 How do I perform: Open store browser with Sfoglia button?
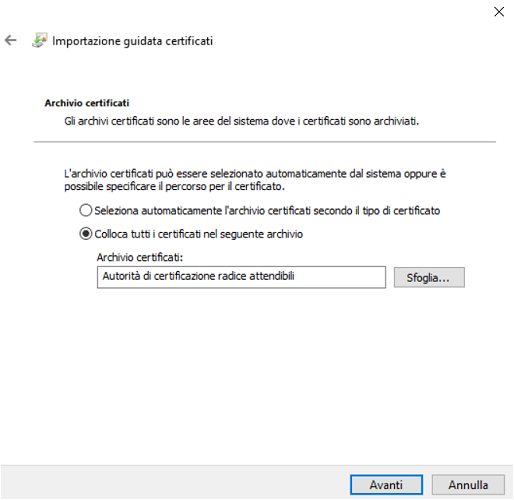point(429,277)
